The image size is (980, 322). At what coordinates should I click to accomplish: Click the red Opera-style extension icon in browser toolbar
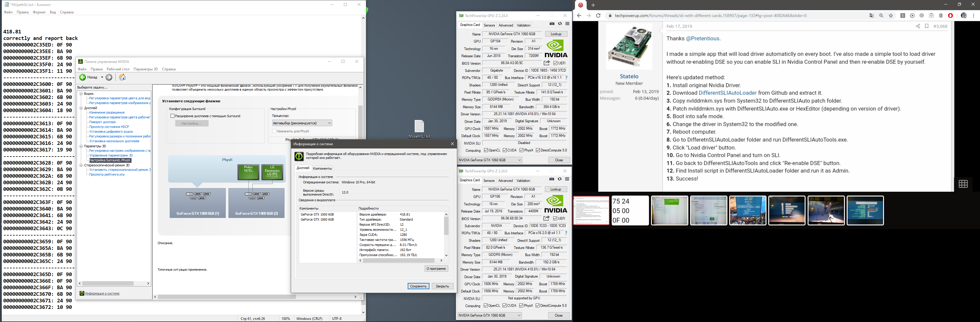pos(950,16)
